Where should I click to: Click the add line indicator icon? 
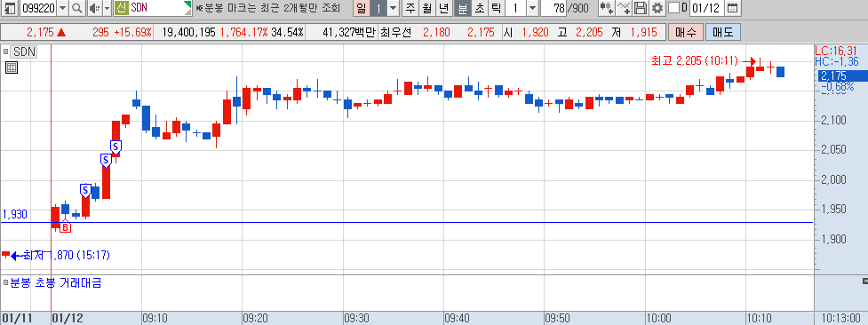624,8
